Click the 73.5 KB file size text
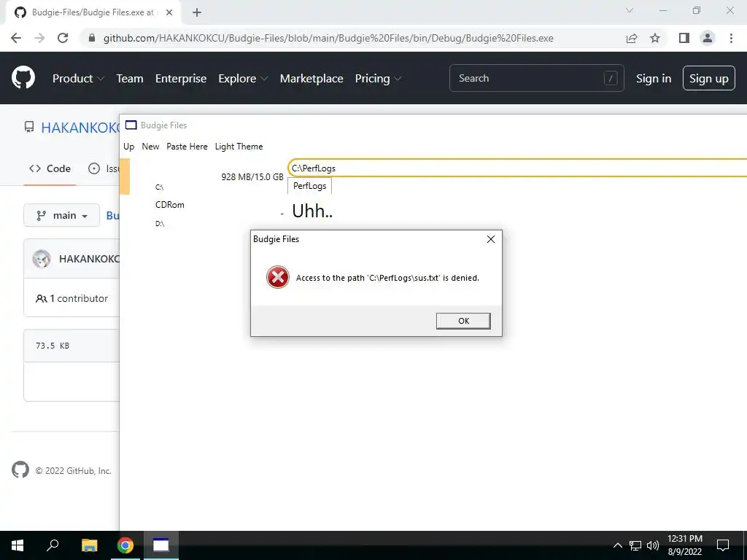 [x=53, y=346]
